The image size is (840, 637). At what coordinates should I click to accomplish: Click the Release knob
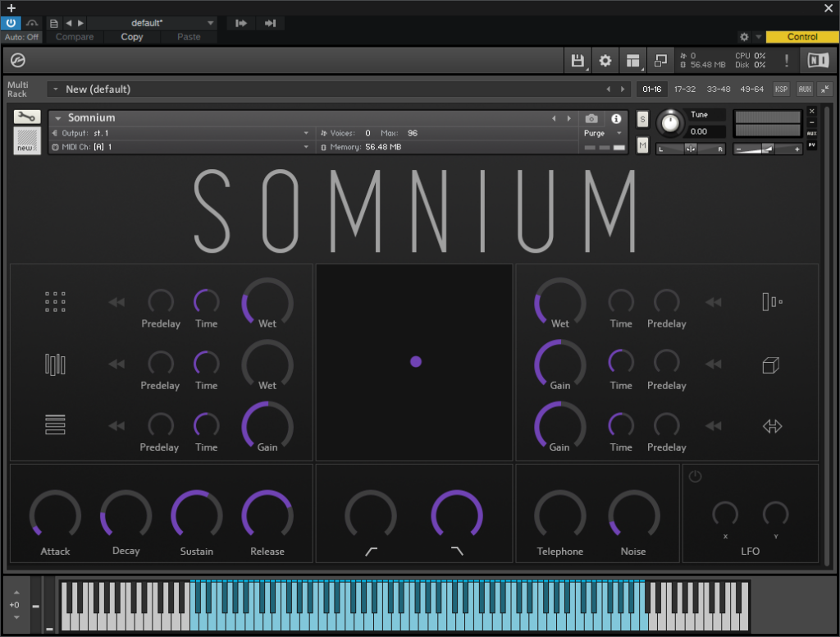click(x=267, y=515)
